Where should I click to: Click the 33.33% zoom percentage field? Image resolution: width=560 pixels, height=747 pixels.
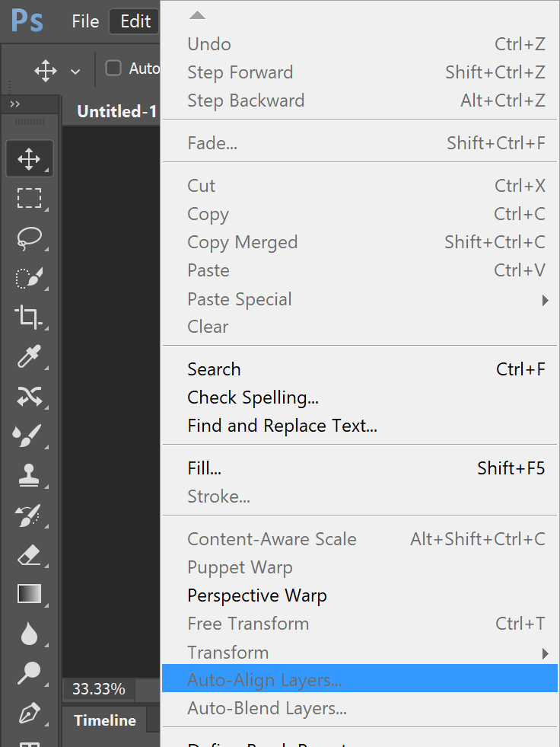click(x=98, y=689)
